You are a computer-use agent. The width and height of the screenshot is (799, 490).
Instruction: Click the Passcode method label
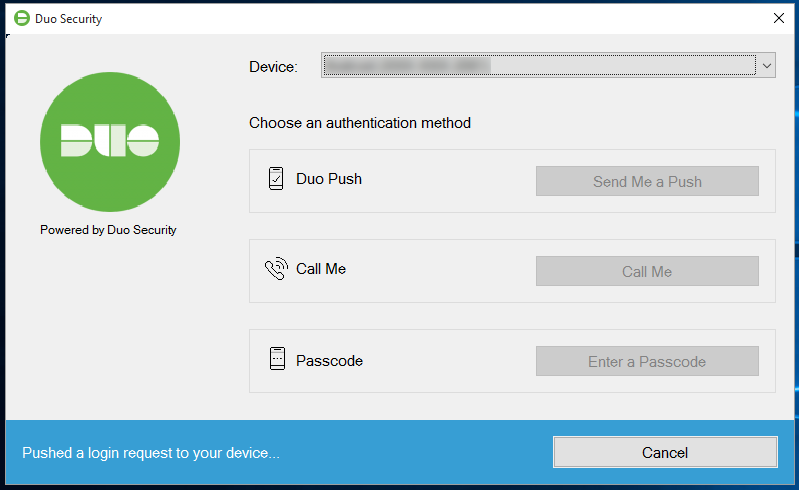click(x=329, y=360)
